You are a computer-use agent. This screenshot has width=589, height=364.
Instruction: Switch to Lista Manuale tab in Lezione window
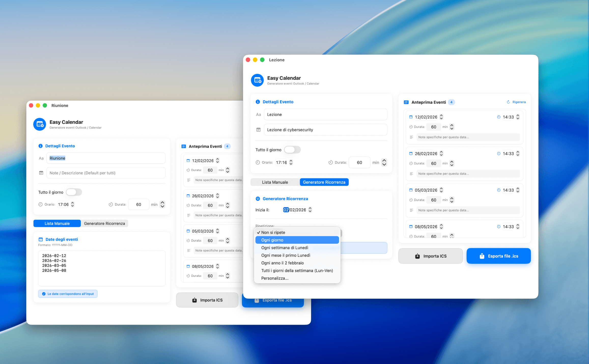point(275,182)
